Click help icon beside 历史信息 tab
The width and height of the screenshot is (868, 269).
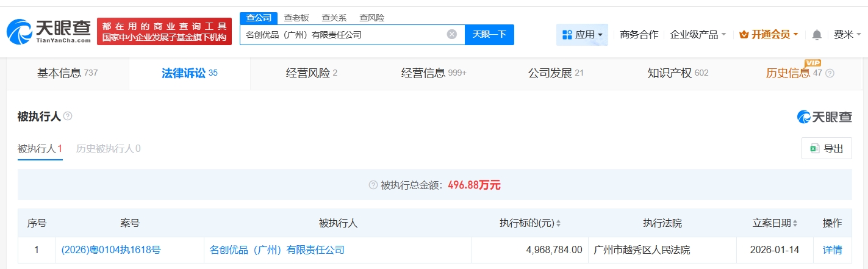(x=830, y=73)
